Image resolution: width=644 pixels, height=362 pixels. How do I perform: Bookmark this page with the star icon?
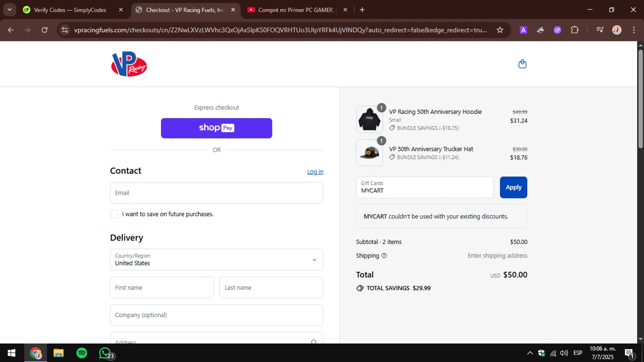(500, 30)
